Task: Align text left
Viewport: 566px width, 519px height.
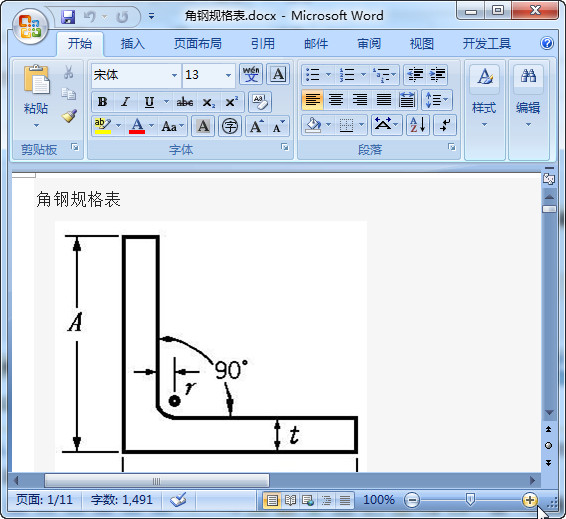Action: 313,100
